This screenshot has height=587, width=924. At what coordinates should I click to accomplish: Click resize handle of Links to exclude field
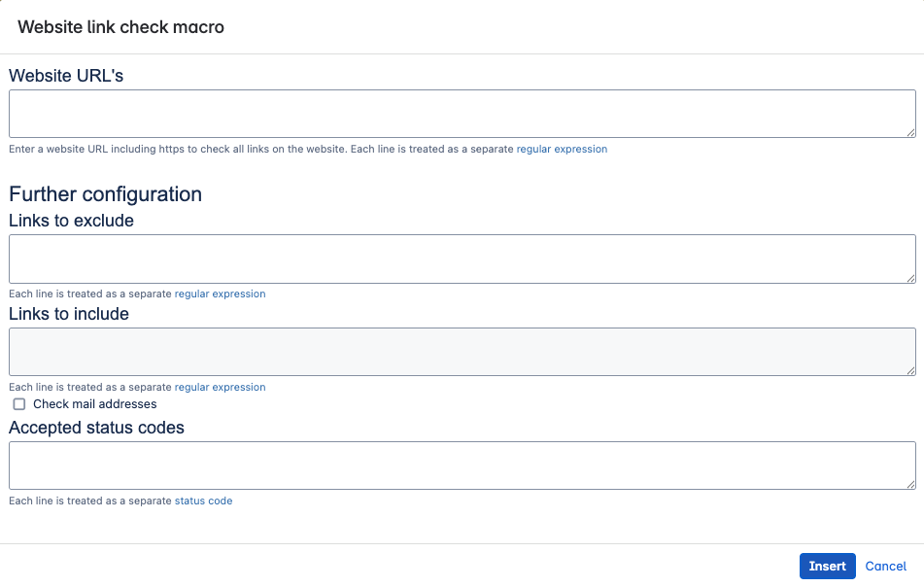point(910,278)
